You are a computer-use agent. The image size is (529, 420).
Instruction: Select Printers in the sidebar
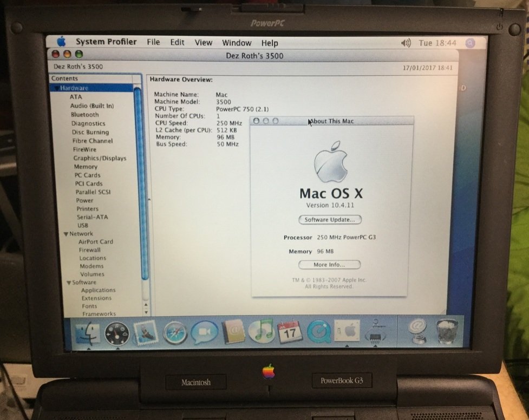[87, 209]
